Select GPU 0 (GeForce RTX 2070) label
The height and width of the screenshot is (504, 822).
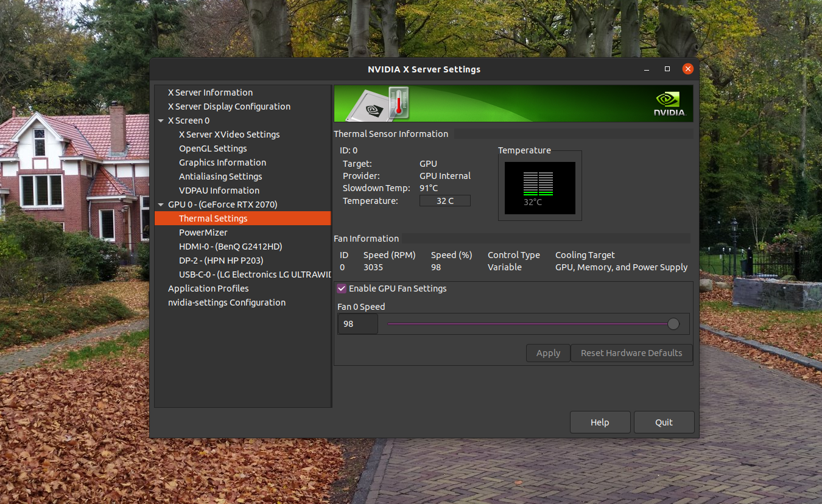tap(222, 205)
